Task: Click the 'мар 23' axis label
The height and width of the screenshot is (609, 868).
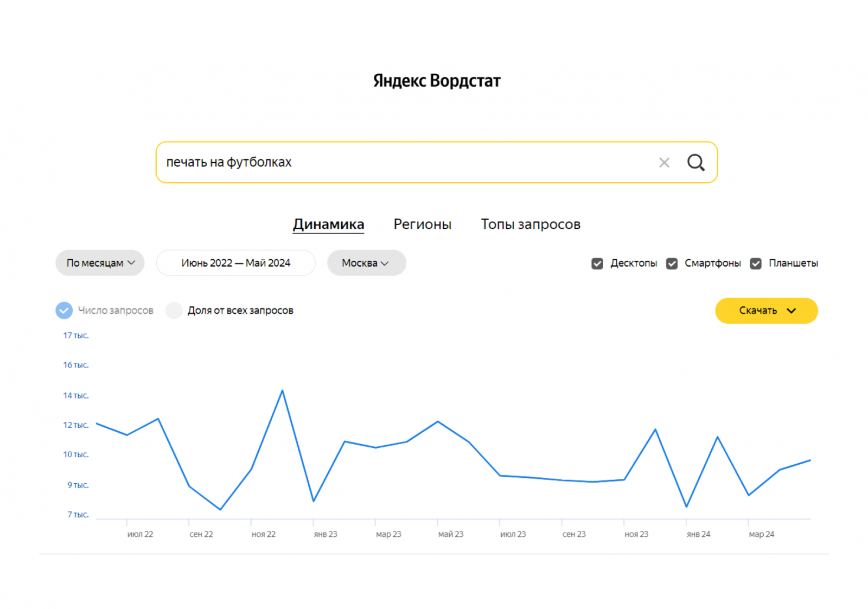Action: pos(388,534)
